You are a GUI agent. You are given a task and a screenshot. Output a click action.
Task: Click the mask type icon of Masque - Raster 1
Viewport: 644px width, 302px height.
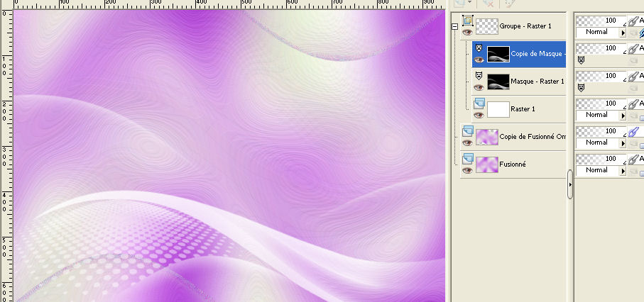pos(479,76)
